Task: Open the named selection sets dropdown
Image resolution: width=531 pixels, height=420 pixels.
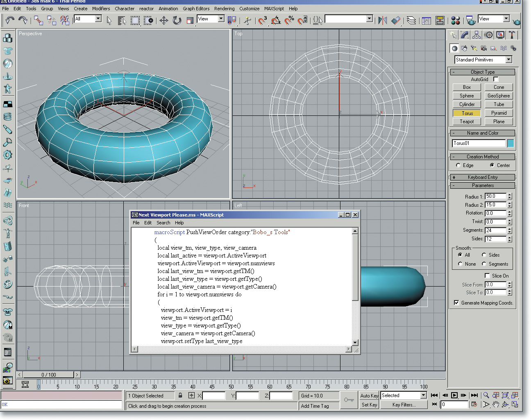Action: click(x=349, y=19)
